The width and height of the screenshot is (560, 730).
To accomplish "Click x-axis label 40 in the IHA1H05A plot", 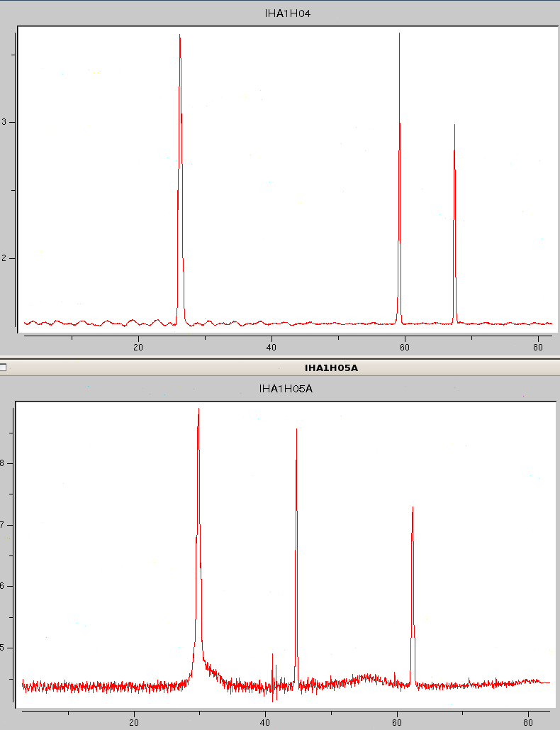I will click(265, 722).
